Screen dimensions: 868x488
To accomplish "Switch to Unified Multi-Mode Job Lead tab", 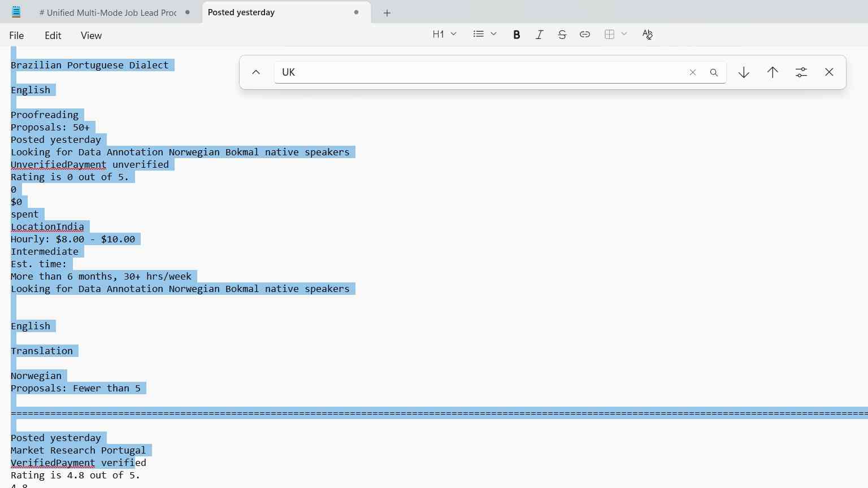I will point(107,12).
